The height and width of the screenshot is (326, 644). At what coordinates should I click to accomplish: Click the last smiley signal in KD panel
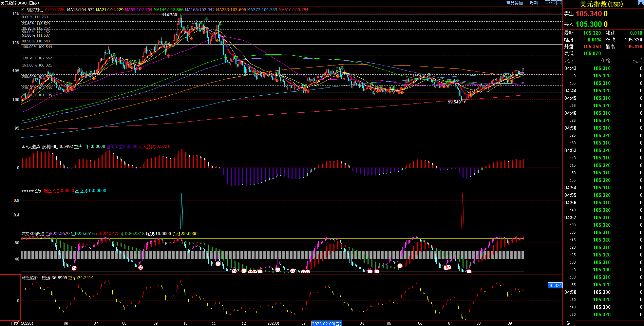(x=469, y=271)
